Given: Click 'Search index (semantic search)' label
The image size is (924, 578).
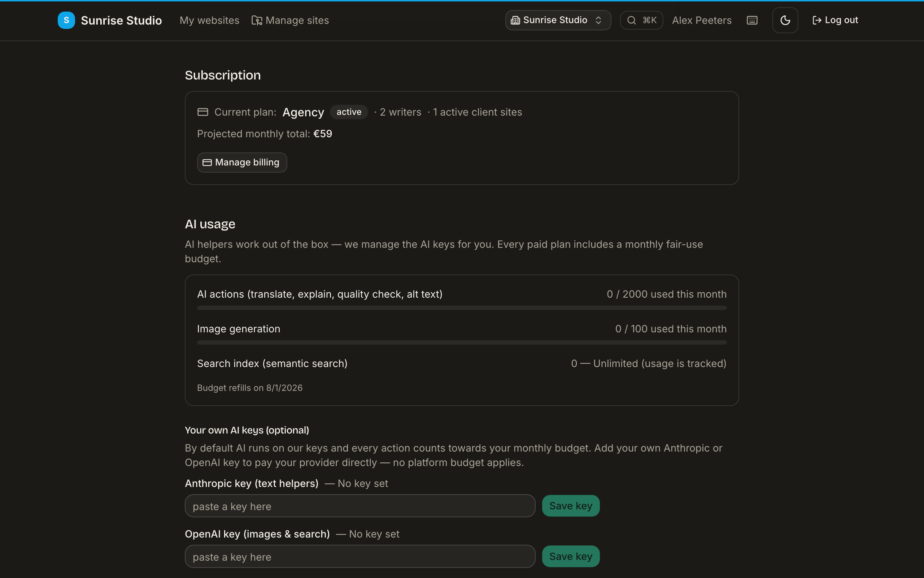Looking at the screenshot, I should [x=272, y=363].
